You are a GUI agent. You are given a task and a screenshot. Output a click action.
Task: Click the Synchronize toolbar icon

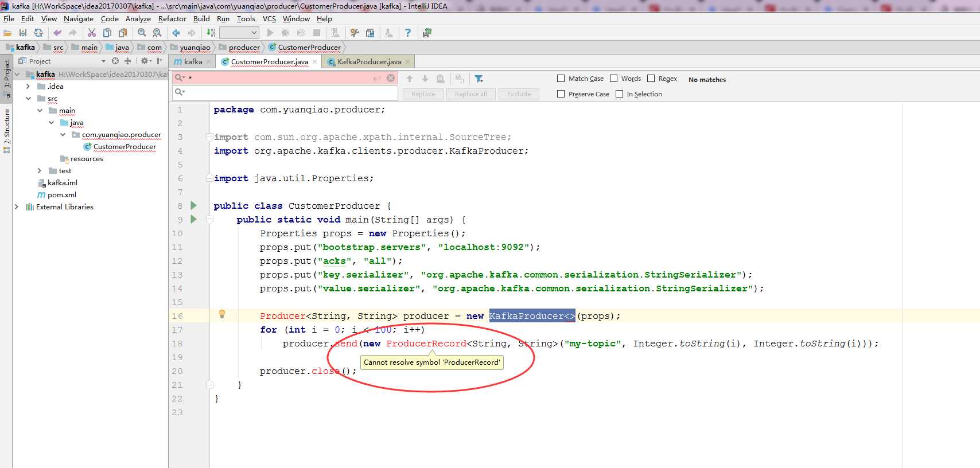point(38,33)
